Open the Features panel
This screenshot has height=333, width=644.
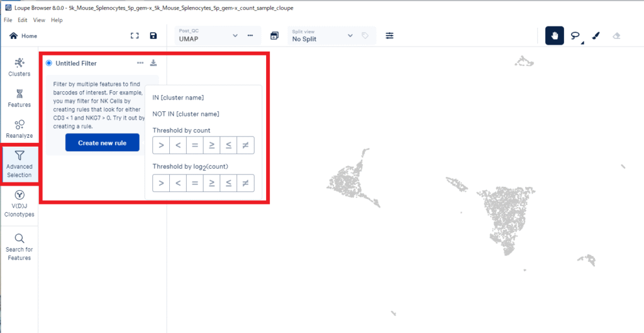click(19, 98)
